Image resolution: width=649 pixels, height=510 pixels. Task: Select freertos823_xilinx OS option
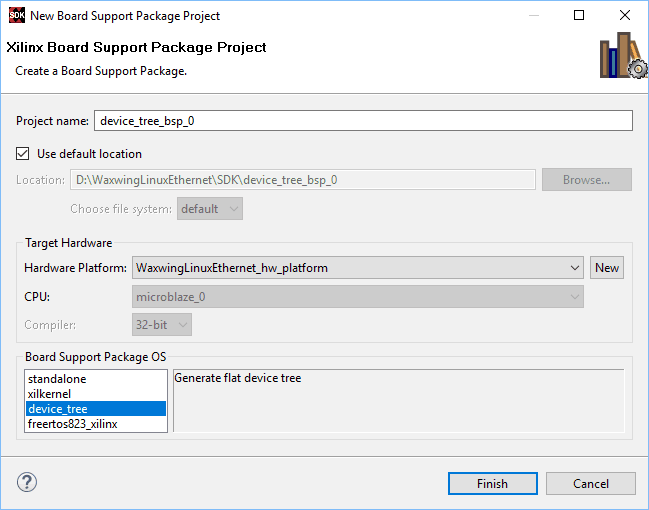(x=73, y=424)
